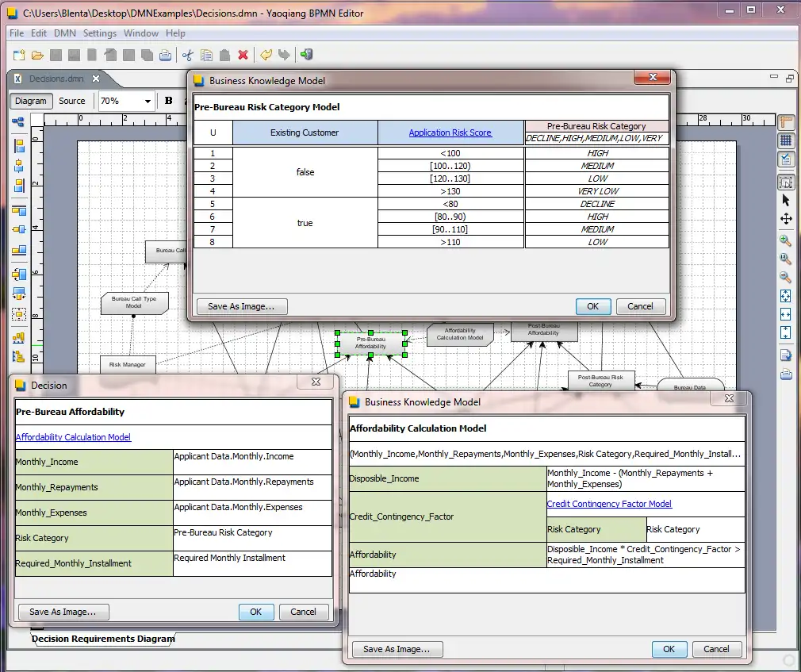
Task: Close the Decisions.dmn document tab
Action: [x=96, y=79]
